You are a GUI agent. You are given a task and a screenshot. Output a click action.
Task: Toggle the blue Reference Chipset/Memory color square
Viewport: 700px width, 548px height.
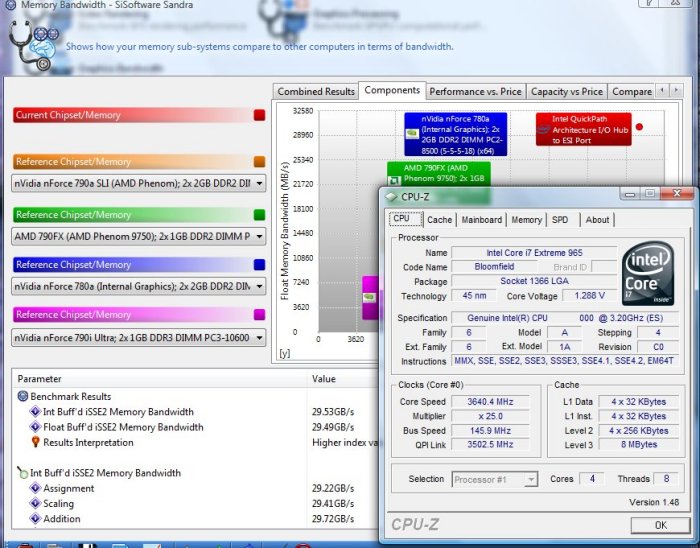pos(259,265)
